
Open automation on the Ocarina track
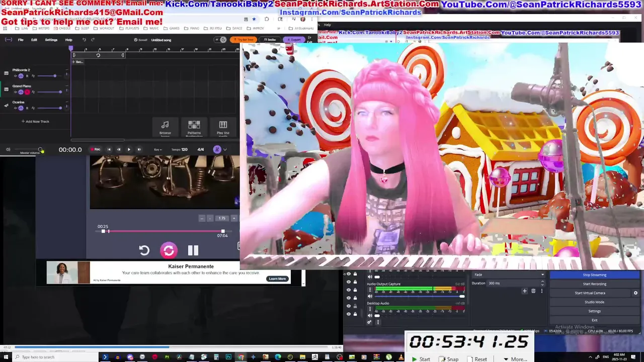[33, 108]
